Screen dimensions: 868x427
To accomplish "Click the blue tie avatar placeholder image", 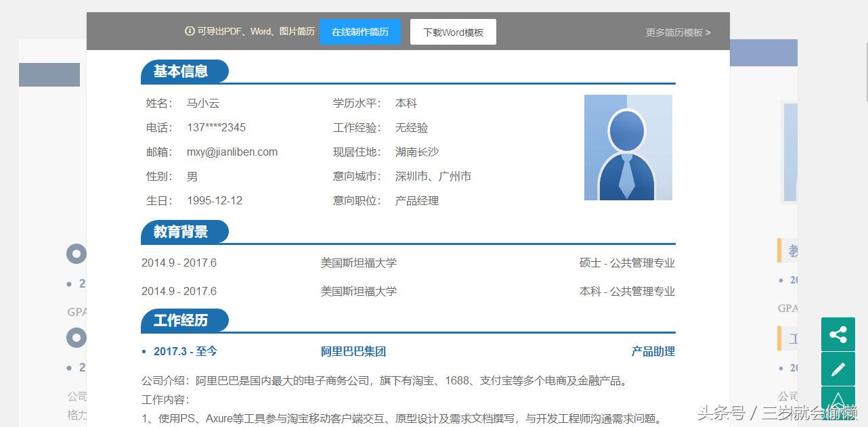I will click(x=628, y=147).
